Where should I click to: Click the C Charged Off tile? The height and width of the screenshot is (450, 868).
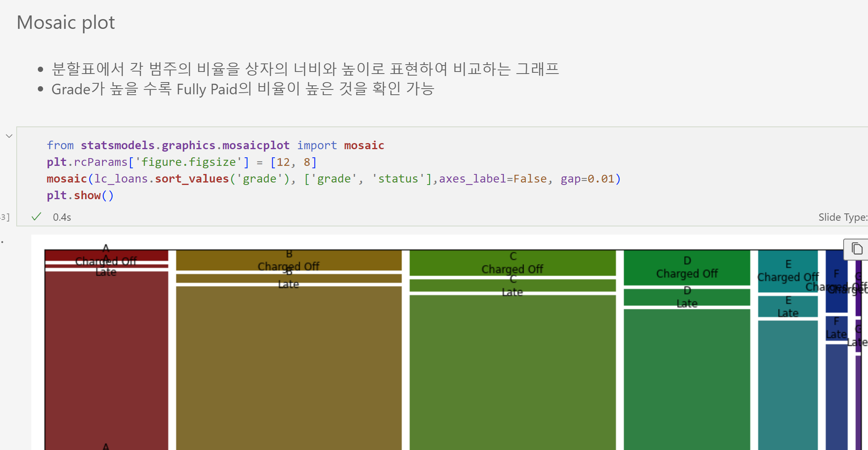pyautogui.click(x=512, y=263)
